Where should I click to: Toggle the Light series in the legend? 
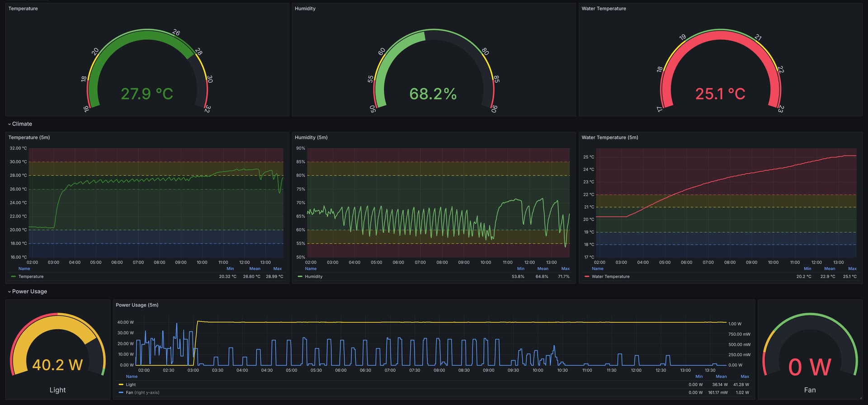click(131, 385)
